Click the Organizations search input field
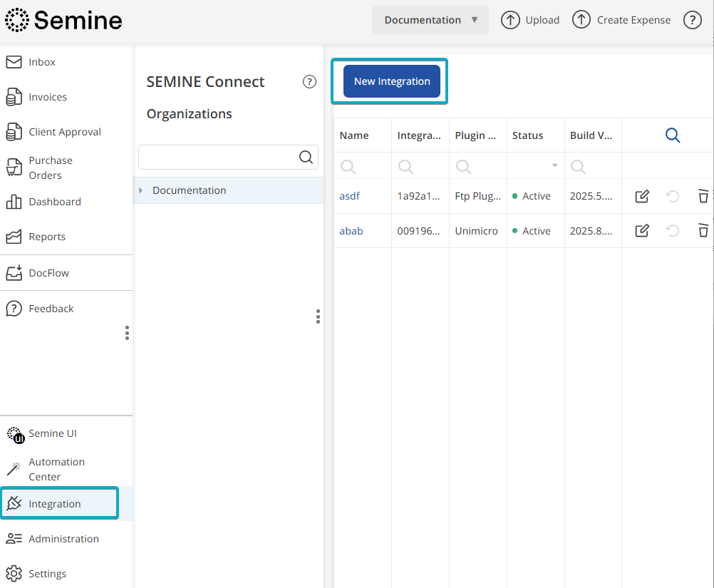Viewport: 714px width, 588px height. (x=217, y=158)
